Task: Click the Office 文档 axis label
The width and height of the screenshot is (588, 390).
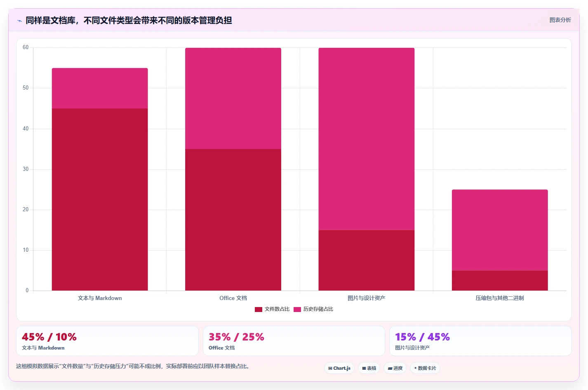Action: 233,298
